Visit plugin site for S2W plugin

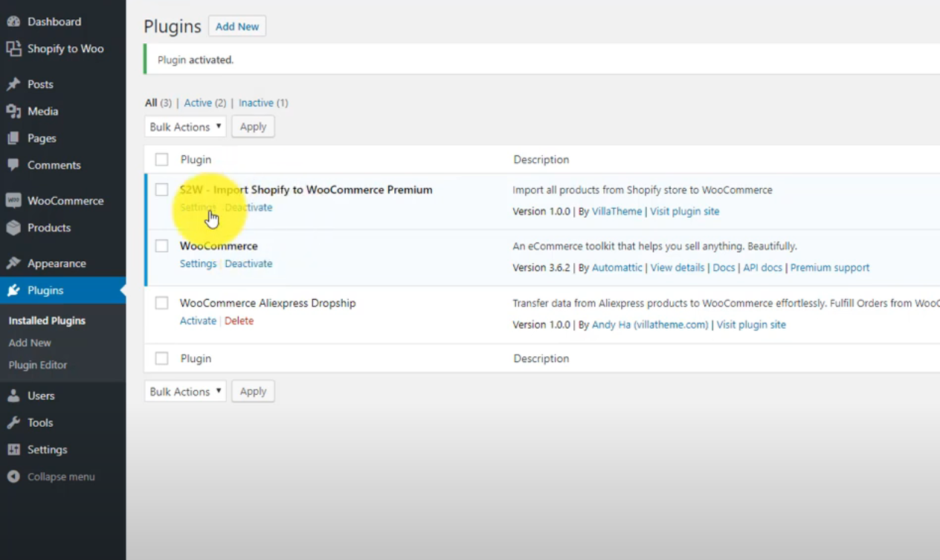tap(685, 211)
